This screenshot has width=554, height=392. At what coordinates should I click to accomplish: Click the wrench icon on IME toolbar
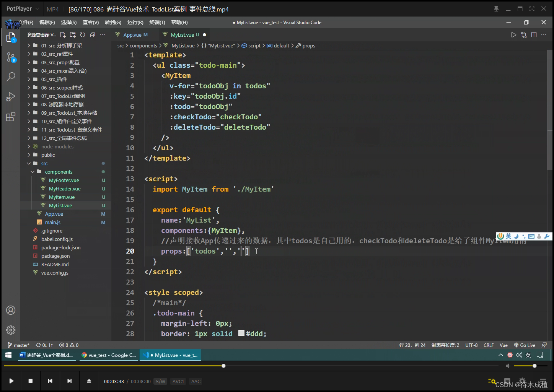[547, 236]
